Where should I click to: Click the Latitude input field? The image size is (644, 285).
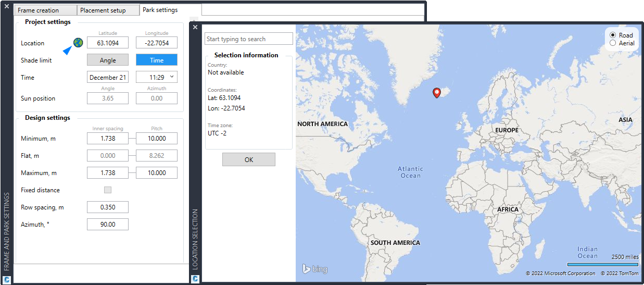pyautogui.click(x=108, y=43)
